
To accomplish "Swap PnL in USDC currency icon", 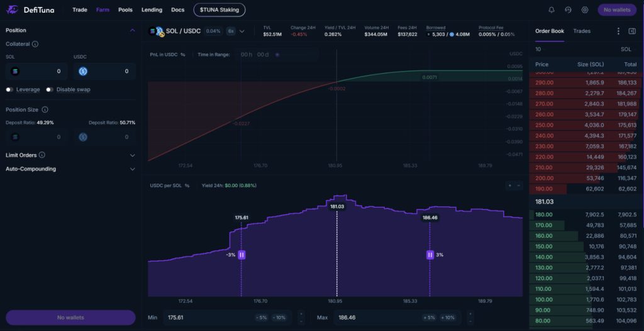I will coord(183,55).
